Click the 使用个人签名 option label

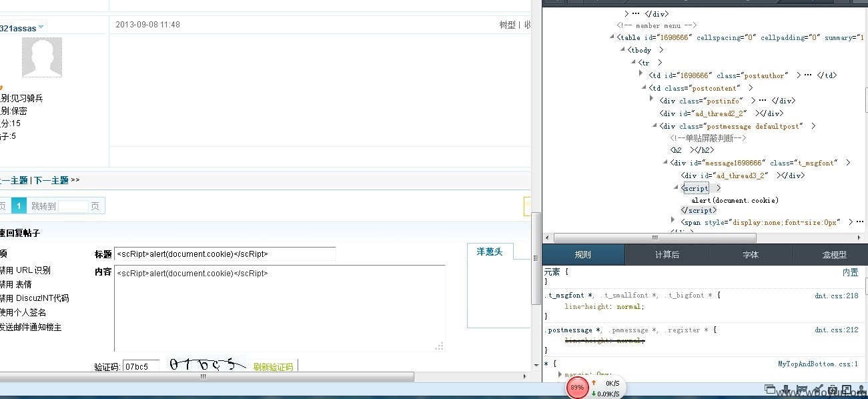(23, 312)
